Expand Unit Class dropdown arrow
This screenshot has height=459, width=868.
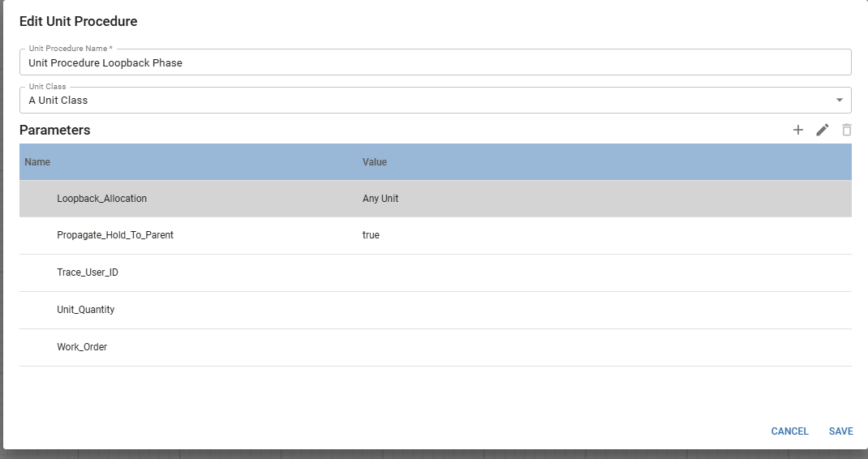tap(839, 101)
